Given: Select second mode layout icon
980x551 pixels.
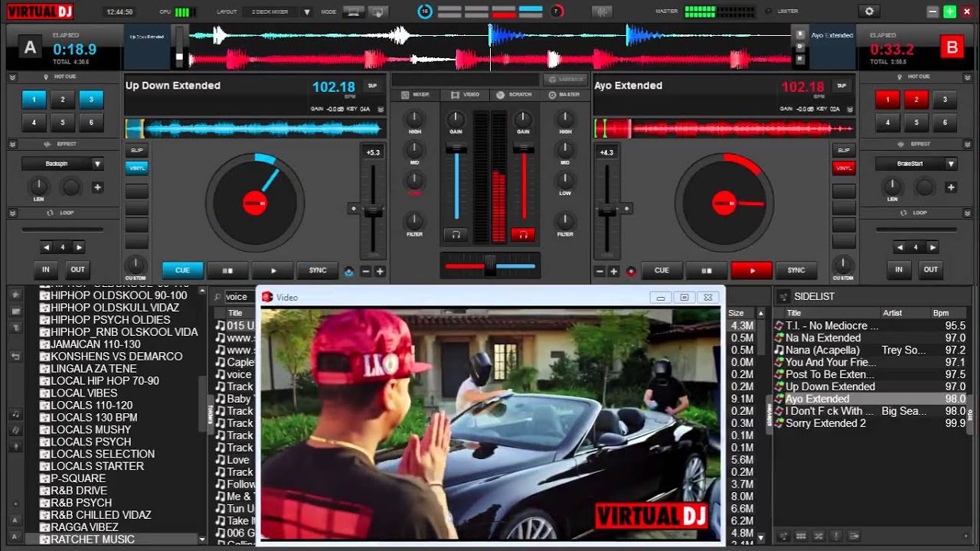Looking at the screenshot, I should 377,11.
